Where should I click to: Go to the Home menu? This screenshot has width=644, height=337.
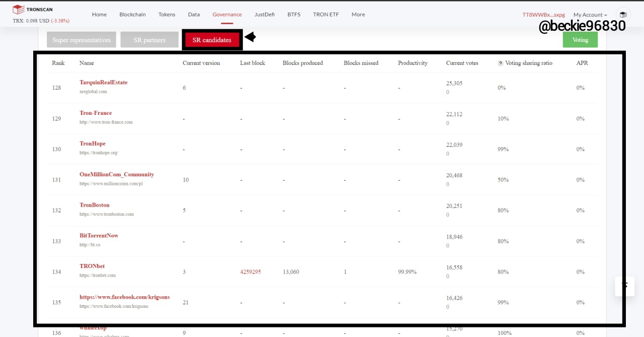point(99,15)
